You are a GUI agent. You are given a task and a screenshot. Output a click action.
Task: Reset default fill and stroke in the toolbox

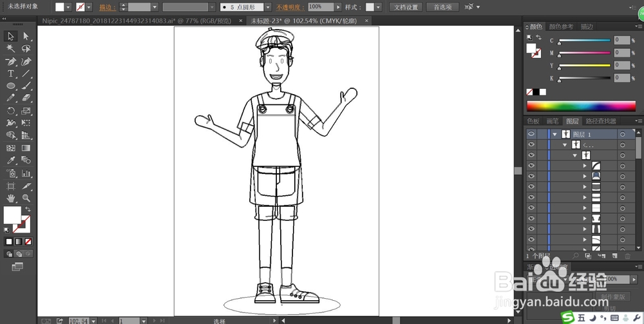(x=6, y=231)
